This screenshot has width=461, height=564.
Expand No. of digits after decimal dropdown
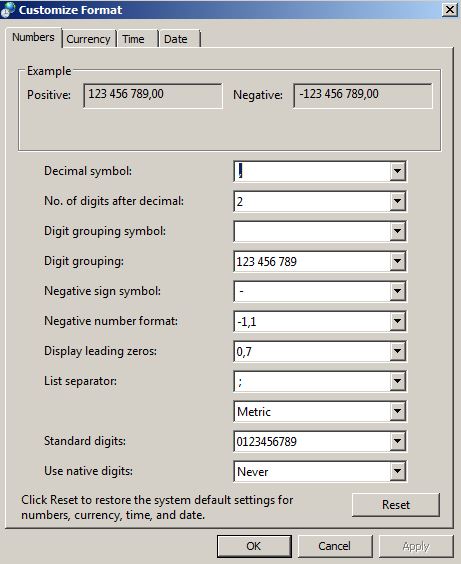(397, 201)
